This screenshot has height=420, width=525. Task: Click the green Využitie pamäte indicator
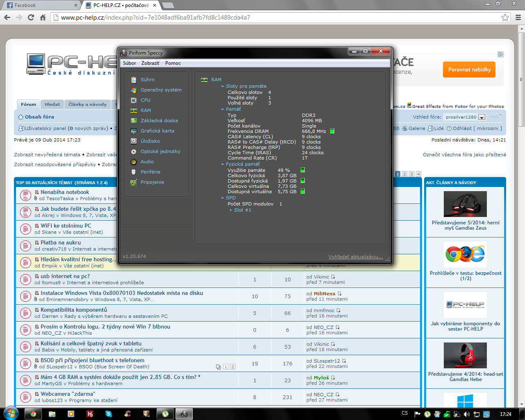(x=303, y=170)
